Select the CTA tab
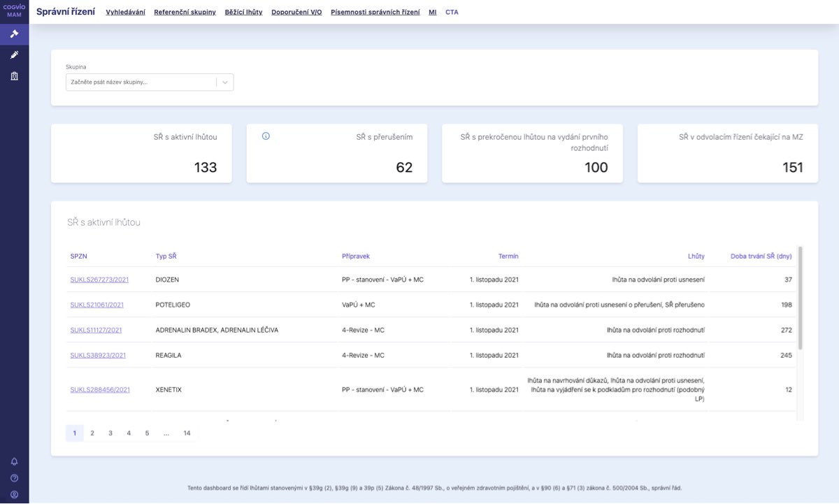This screenshot has height=504, width=839. 452,12
